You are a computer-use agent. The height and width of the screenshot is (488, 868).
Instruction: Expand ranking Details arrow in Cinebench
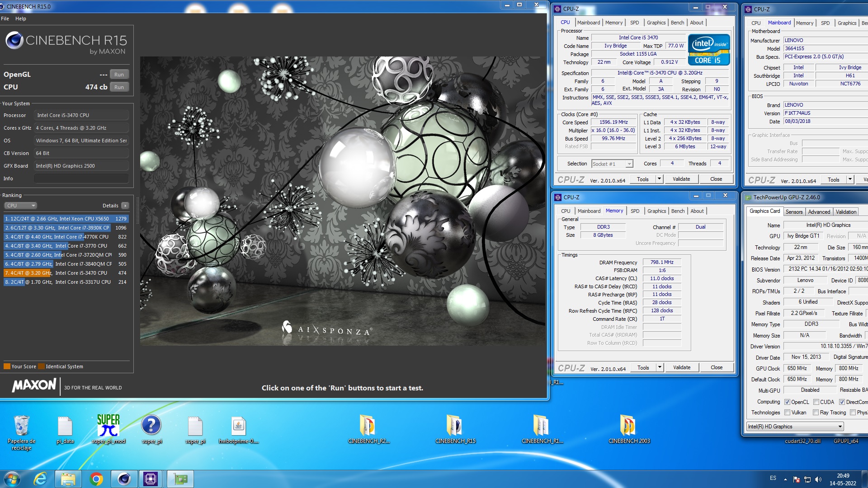tap(125, 206)
